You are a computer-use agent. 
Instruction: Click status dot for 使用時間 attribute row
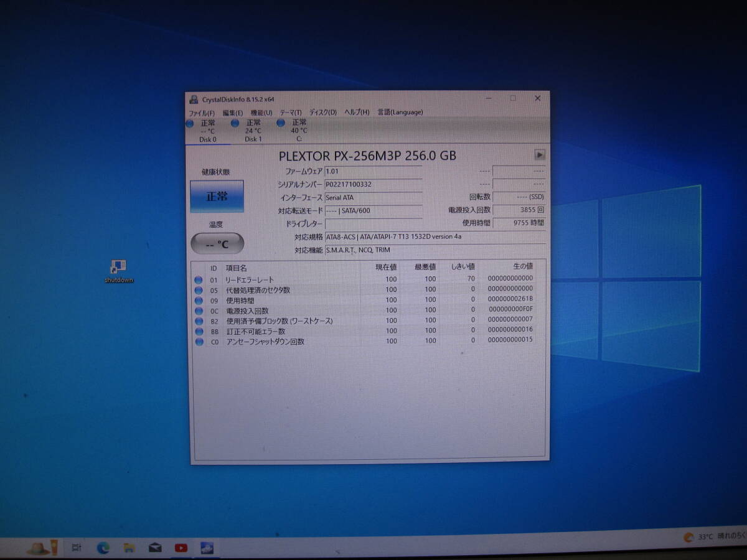pos(199,301)
